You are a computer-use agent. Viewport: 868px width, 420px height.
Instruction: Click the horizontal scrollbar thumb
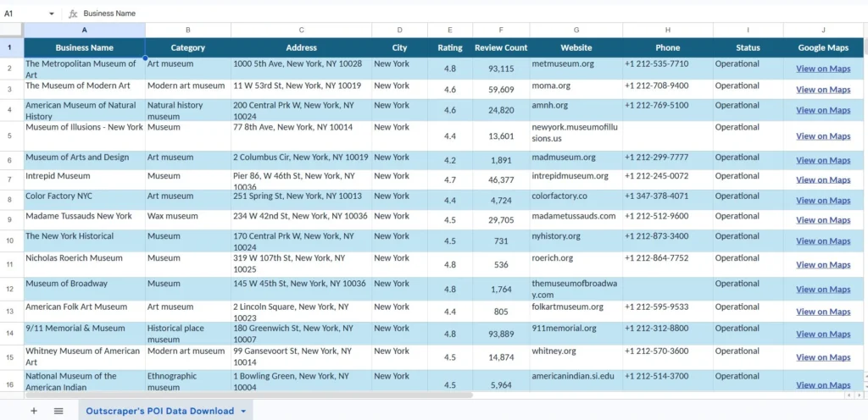pyautogui.click(x=249, y=395)
